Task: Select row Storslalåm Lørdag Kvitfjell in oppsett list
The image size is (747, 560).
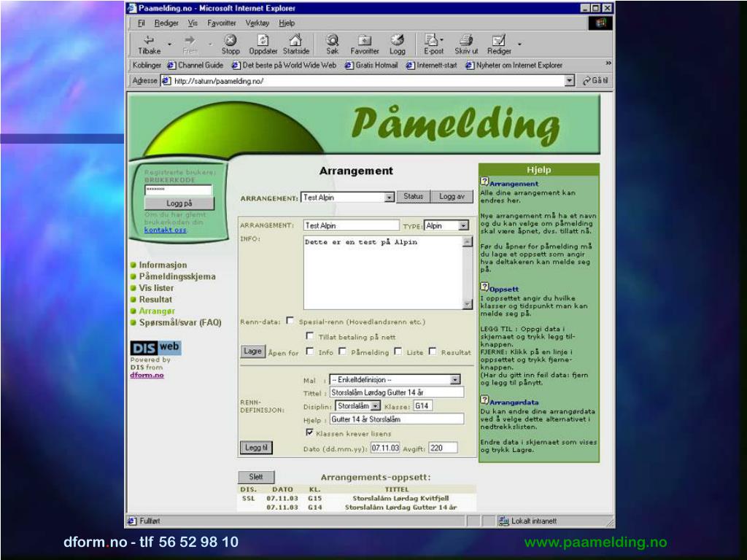Action: coord(356,498)
